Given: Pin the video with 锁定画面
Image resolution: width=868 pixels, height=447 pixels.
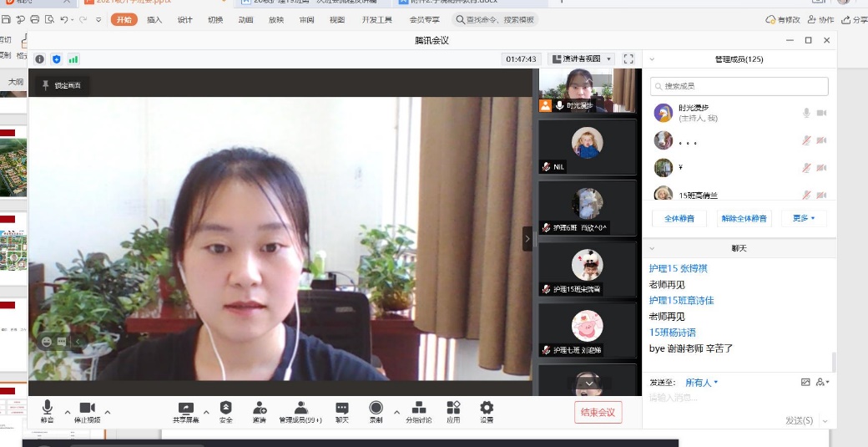Looking at the screenshot, I should coord(62,85).
